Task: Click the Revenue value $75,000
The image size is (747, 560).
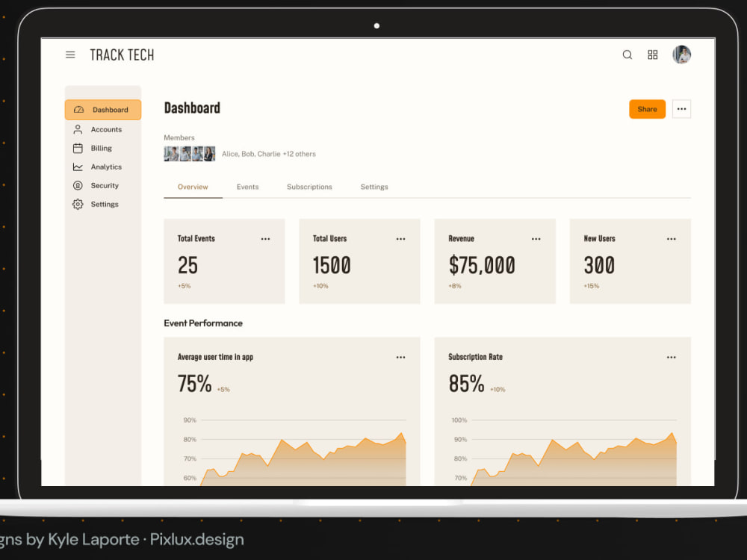Action: [482, 265]
